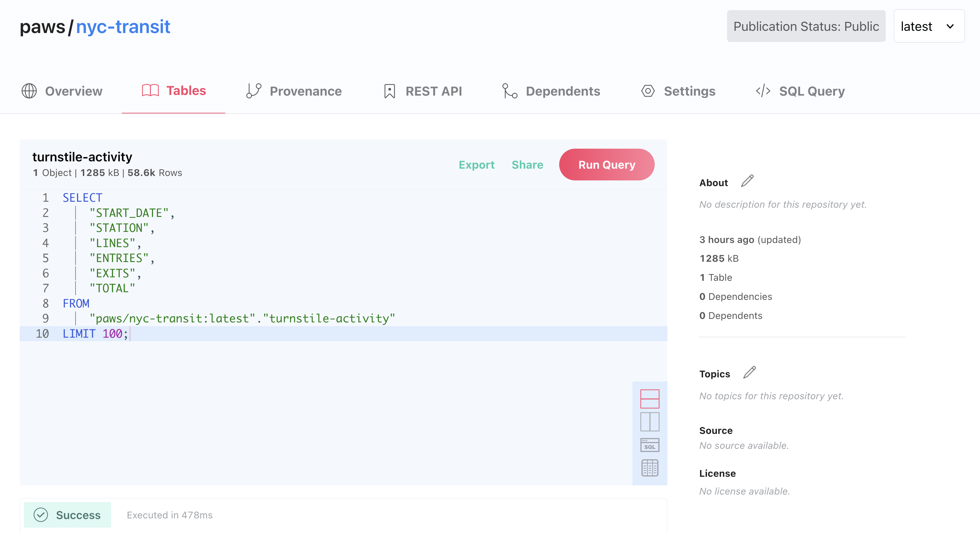Click the REST API bookmark icon

[x=390, y=91]
